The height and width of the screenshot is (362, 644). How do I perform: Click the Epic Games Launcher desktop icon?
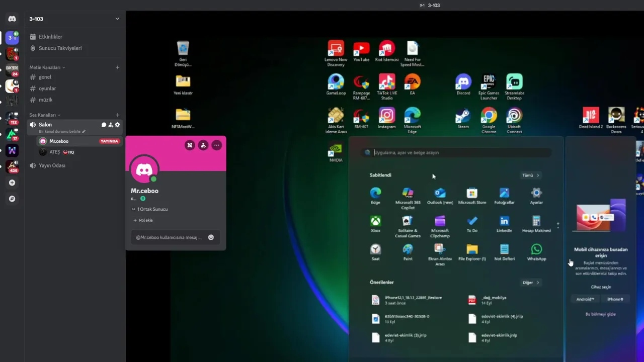(x=489, y=87)
